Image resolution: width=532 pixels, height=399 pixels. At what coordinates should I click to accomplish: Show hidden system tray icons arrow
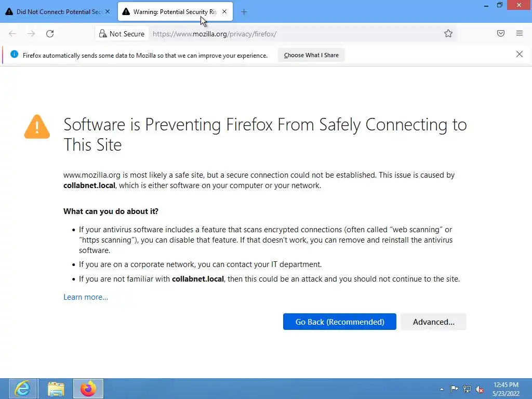coord(442,389)
